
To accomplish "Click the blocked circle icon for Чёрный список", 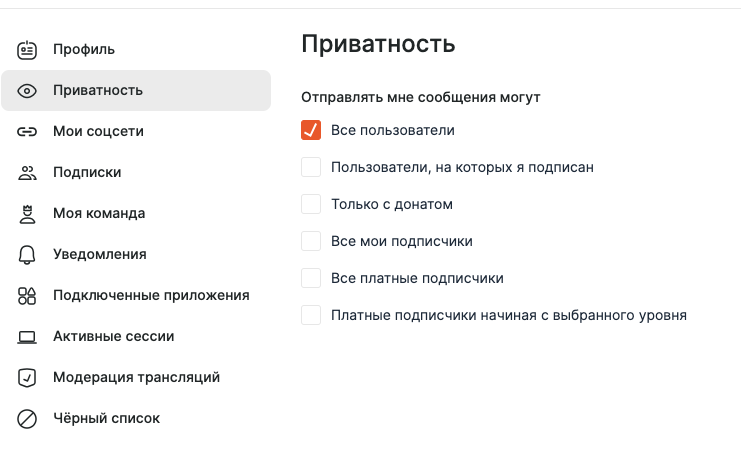I will 27,419.
